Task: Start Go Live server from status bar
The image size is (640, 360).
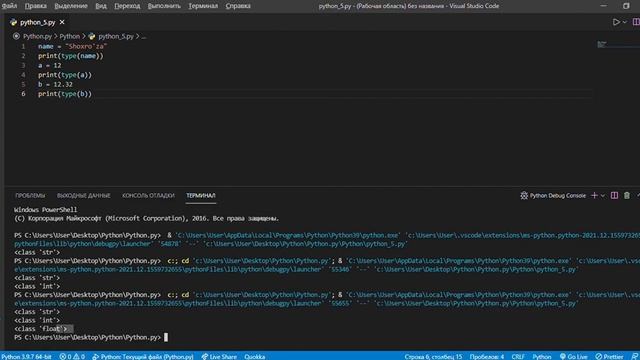Action: pos(573,356)
